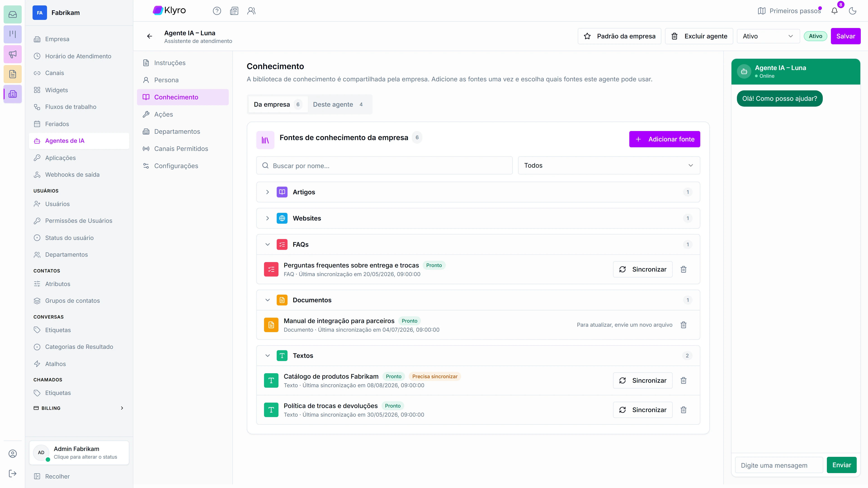Switch to the Deste agente tab
The width and height of the screenshot is (868, 488).
tap(338, 104)
